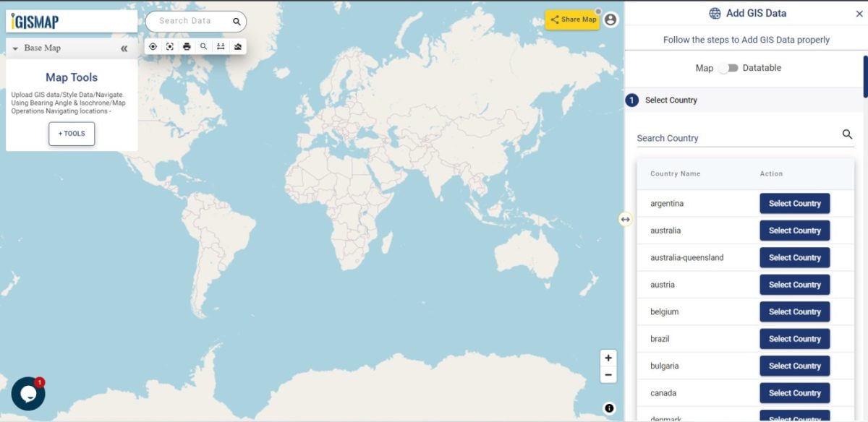This screenshot has width=868, height=422.
Task: Open the map search magnifier tool
Action: coord(203,46)
